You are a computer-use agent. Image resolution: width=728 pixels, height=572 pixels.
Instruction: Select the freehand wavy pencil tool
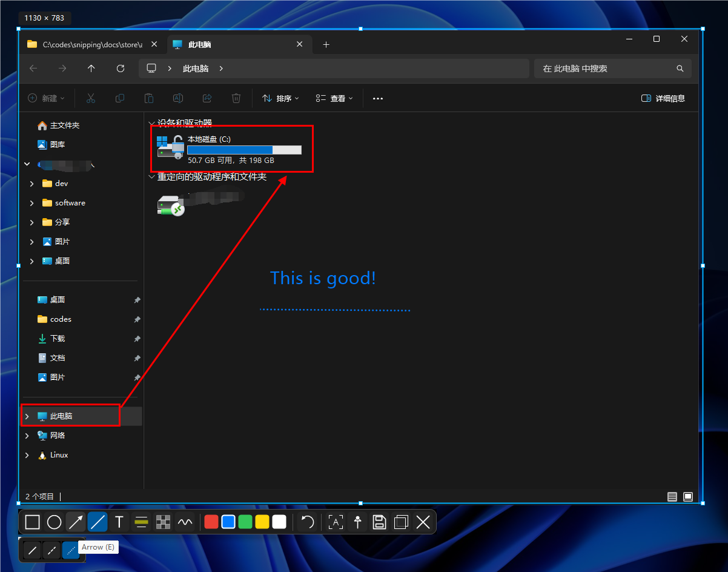pos(185,522)
